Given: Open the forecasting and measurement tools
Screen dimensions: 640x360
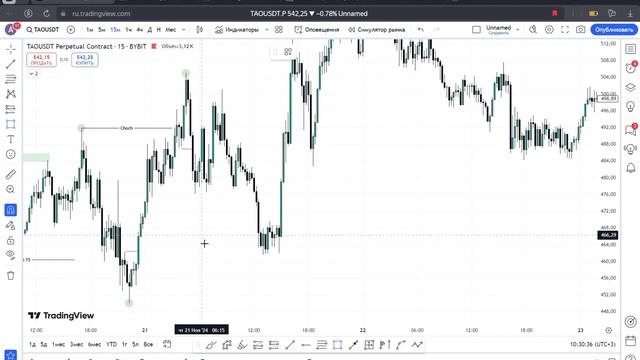Looking at the screenshot, I should pyautogui.click(x=11, y=109).
